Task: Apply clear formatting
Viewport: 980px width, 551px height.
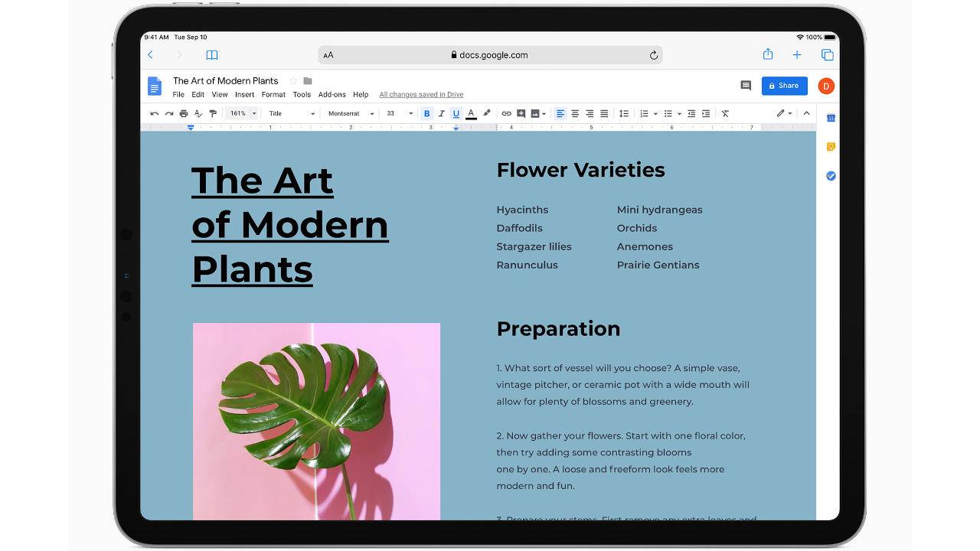Action: coord(726,112)
